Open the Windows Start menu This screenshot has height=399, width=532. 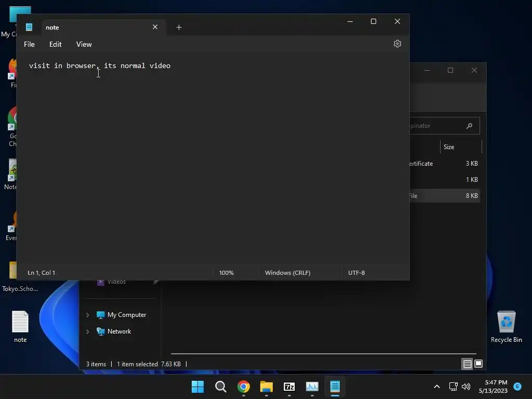pyautogui.click(x=197, y=387)
